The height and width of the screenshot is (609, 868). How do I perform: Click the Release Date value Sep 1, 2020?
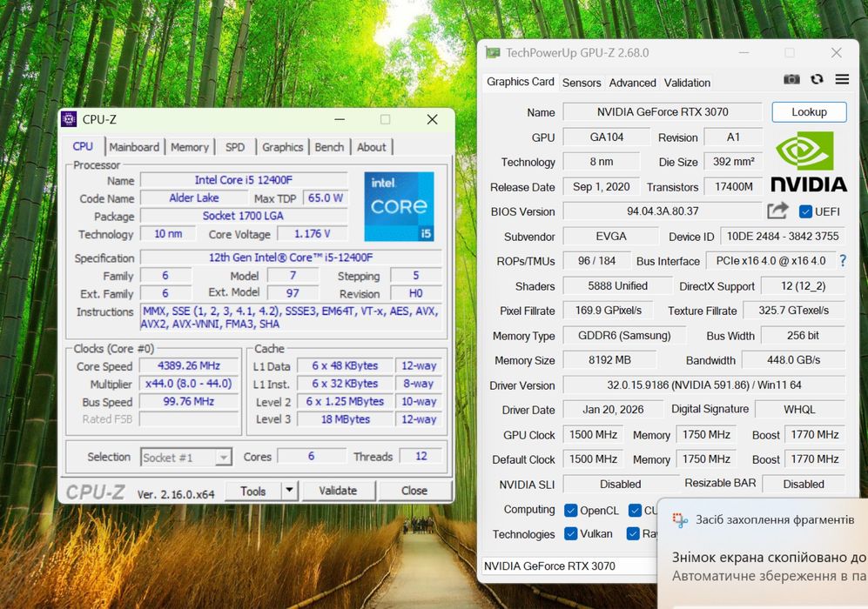pos(602,186)
